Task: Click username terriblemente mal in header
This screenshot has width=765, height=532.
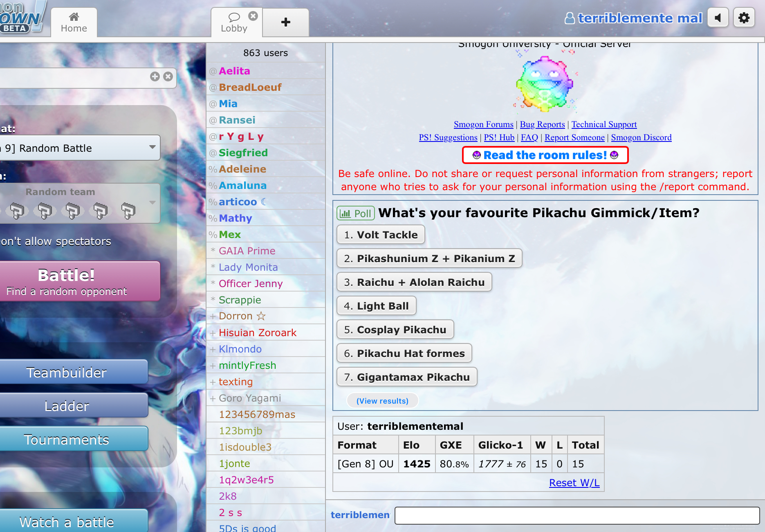Action: [x=640, y=18]
